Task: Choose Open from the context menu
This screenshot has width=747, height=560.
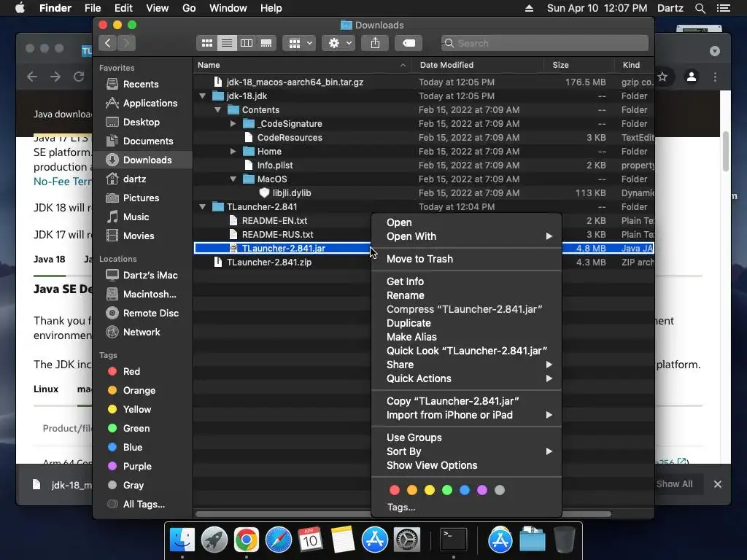Action: 466,223
